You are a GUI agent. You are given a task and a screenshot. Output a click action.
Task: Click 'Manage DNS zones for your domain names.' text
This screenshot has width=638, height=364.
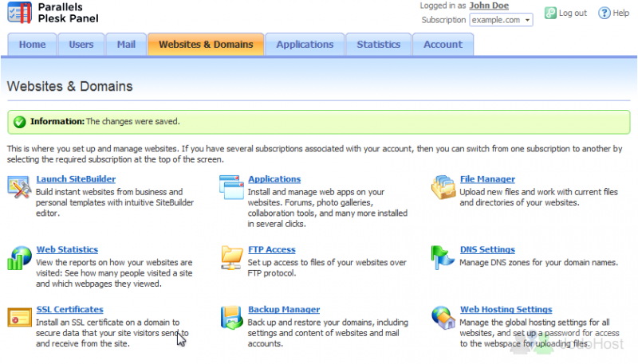point(539,262)
